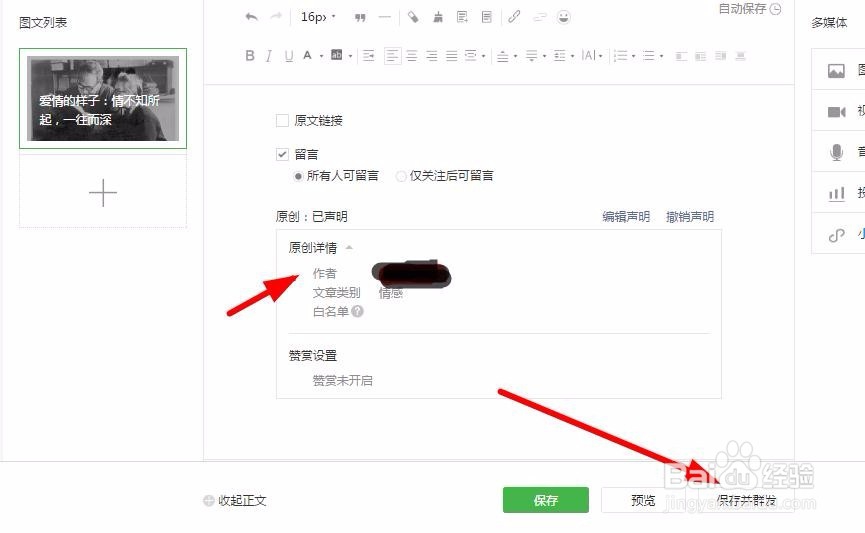Insert a hyperlink with the chain icon
This screenshot has width=865, height=533.
click(x=514, y=17)
